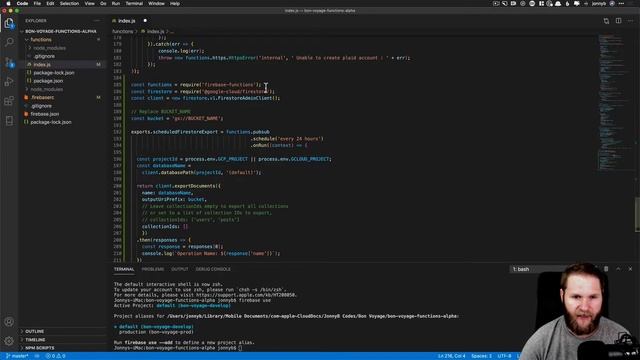This screenshot has height=360, width=640.
Task: Open the Edit menu
Action: pyautogui.click(x=50, y=3)
